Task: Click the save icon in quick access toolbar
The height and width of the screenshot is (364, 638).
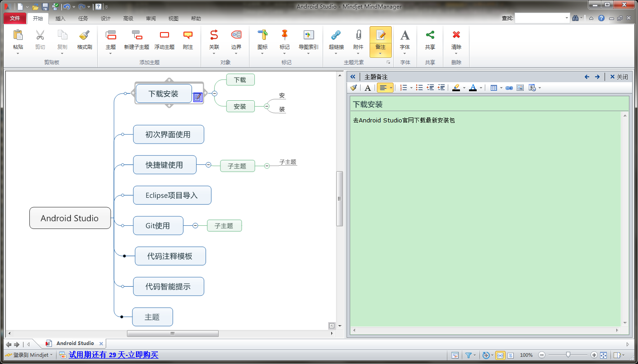Action: pos(45,7)
